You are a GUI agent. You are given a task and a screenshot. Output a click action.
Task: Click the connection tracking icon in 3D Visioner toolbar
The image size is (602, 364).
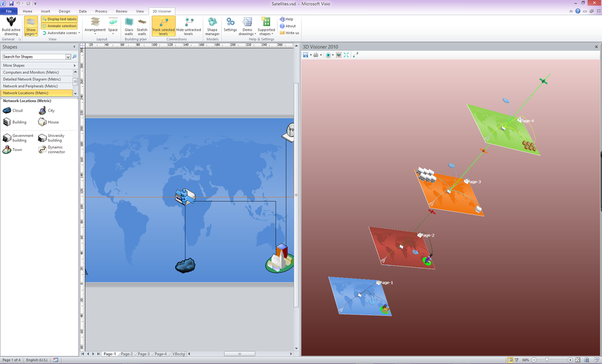point(355,55)
